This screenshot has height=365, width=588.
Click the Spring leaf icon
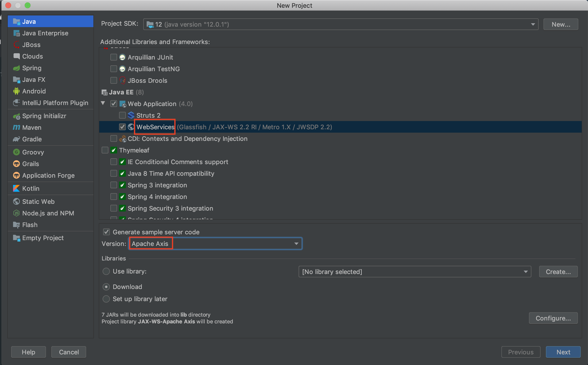[16, 68]
